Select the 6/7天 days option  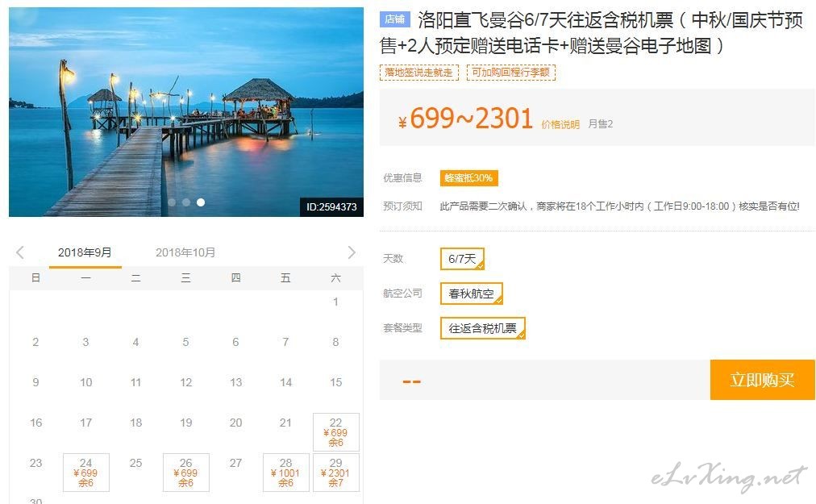point(462,259)
